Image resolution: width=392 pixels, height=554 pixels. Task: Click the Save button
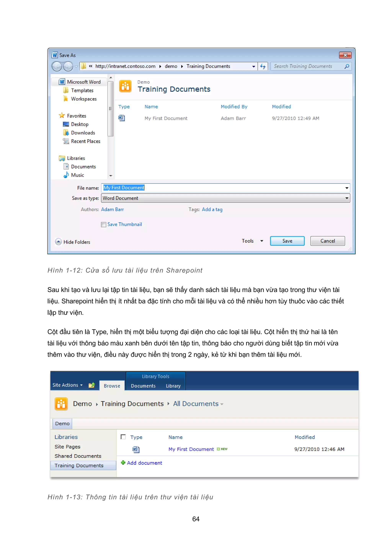(x=287, y=241)
